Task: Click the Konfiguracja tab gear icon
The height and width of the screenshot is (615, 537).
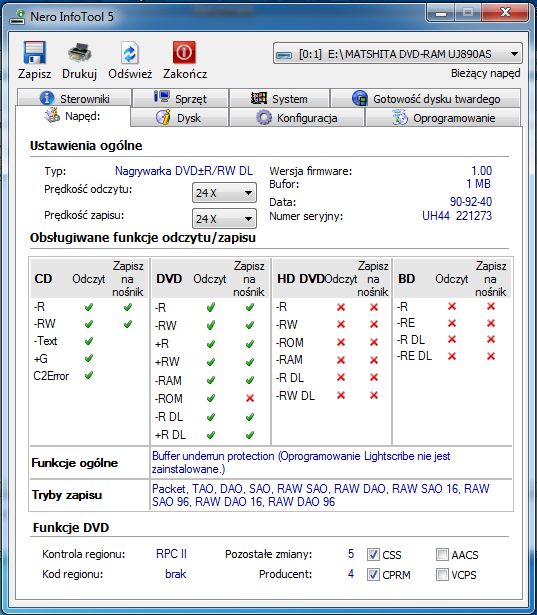Action: (x=264, y=117)
